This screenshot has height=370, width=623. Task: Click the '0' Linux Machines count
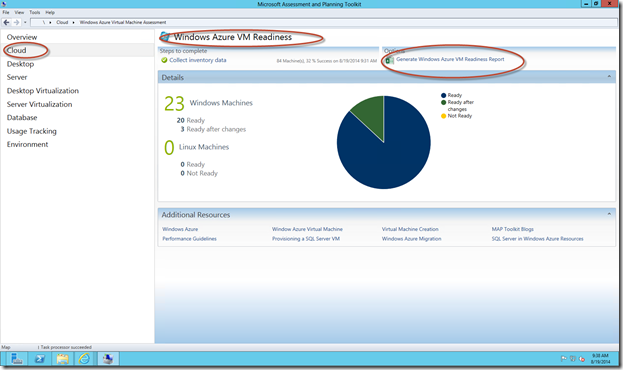tap(169, 147)
